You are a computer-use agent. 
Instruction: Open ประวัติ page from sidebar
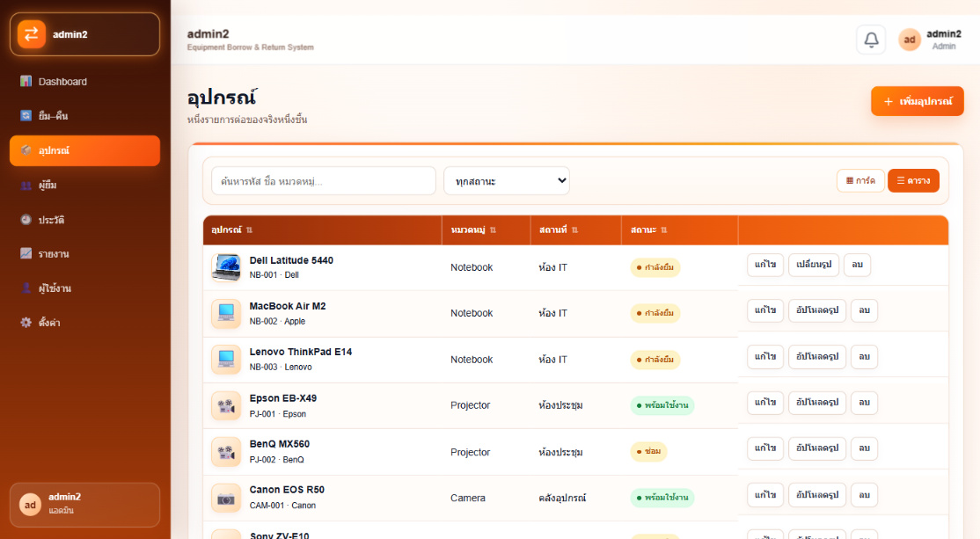click(85, 219)
